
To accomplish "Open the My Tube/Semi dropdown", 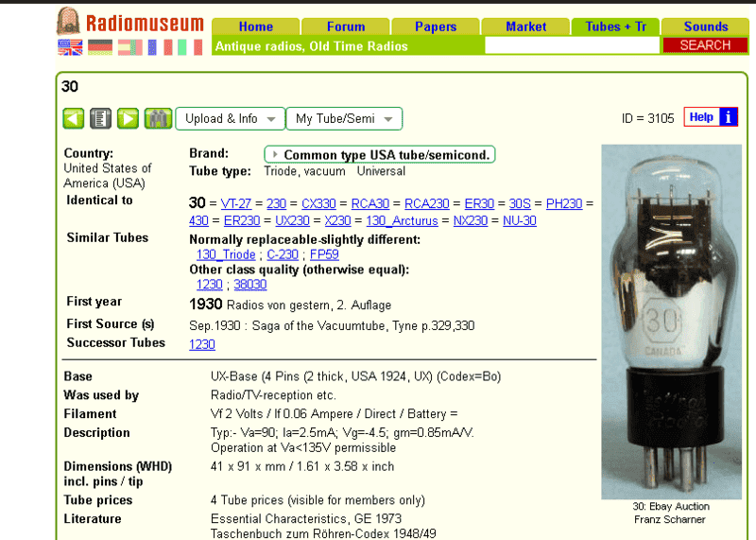I will click(x=344, y=119).
